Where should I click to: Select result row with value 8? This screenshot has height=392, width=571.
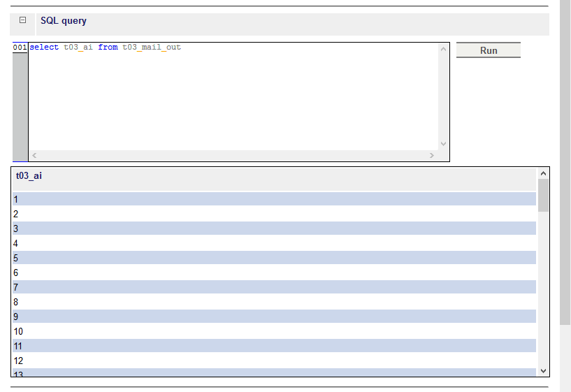274,302
